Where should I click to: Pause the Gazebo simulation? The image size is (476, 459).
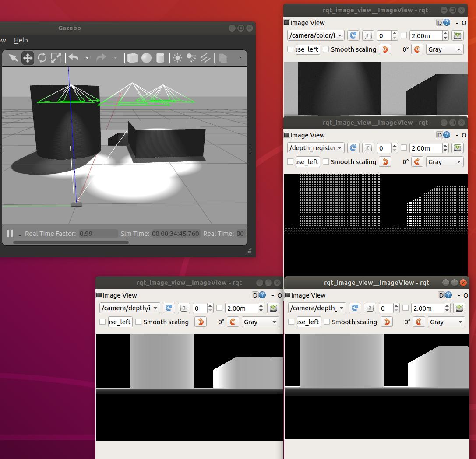pos(10,233)
